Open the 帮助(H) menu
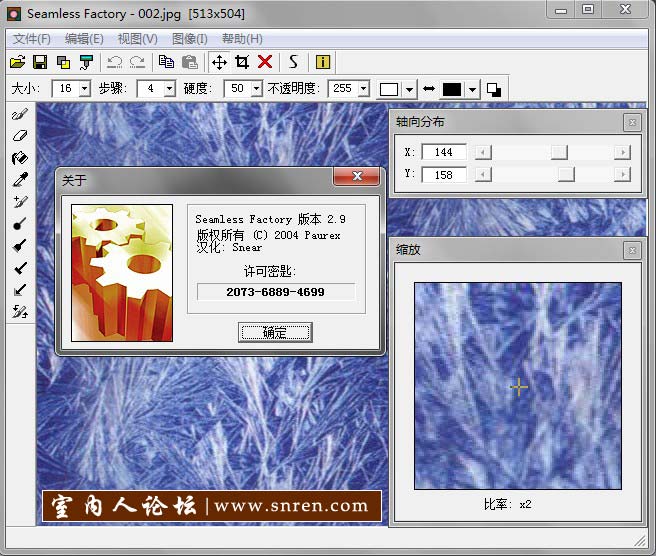Screen dimensions: 656x556 [x=242, y=39]
